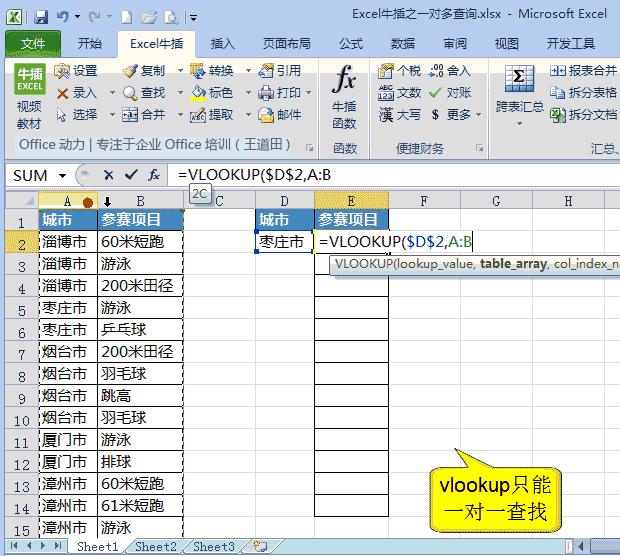Screen dimensions: 620x556
Task: Click the 舍入 rounding tool
Action: (450, 71)
